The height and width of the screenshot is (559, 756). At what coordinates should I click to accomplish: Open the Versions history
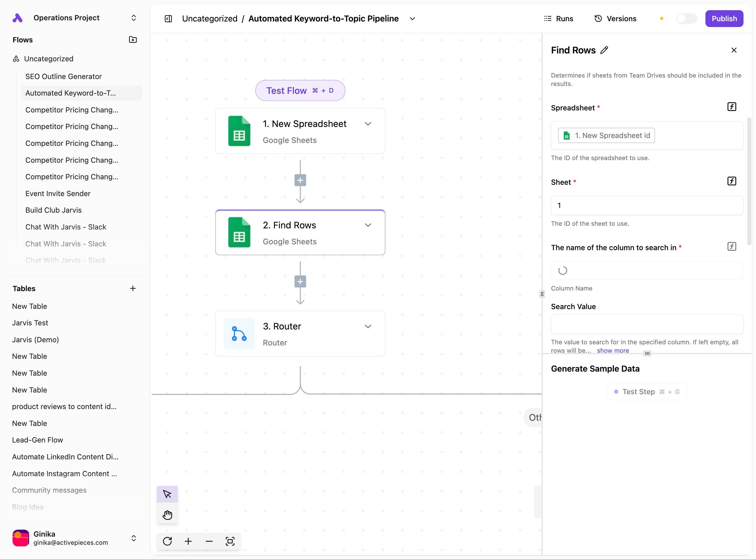point(615,19)
